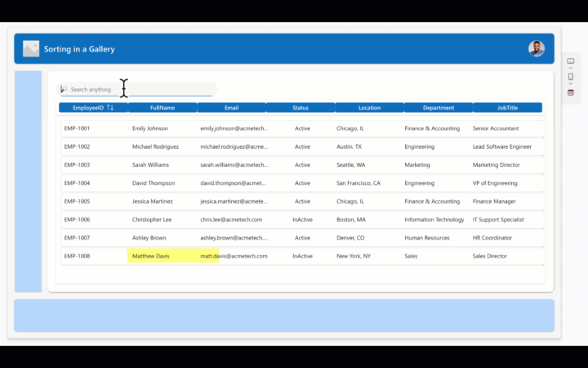
Task: Click the emily.johnson email cell
Action: pyautogui.click(x=234, y=128)
